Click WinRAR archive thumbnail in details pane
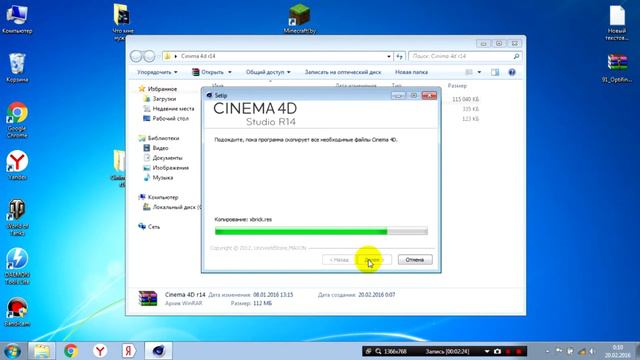Image resolution: width=640 pixels, height=360 pixels. coord(148,298)
